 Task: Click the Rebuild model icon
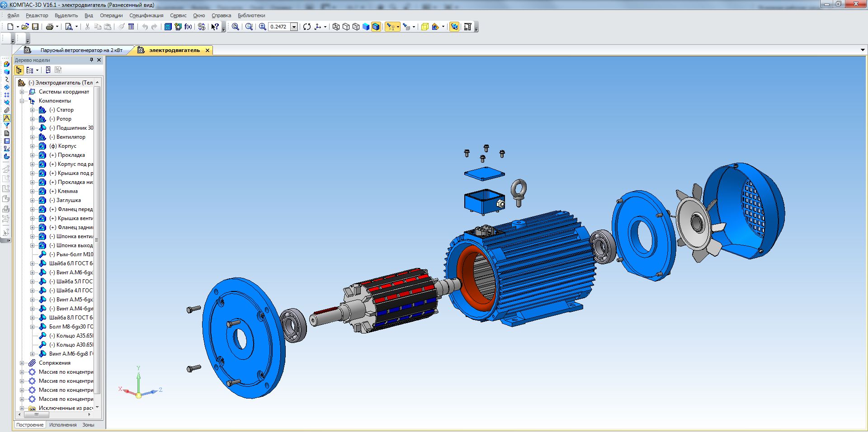[x=467, y=27]
